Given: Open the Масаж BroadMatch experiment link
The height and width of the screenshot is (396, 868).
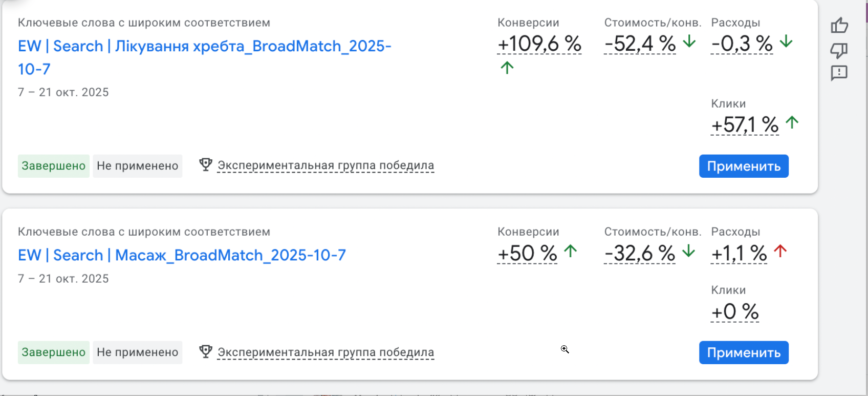Looking at the screenshot, I should pos(182,255).
